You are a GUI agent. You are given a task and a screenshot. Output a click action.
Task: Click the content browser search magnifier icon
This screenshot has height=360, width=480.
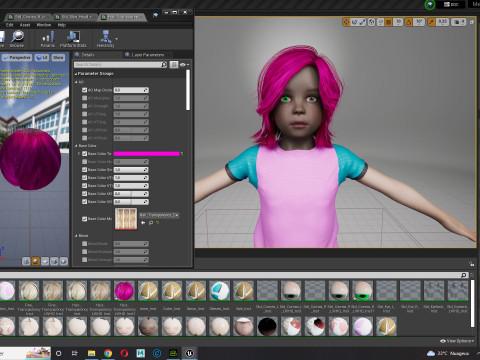(464, 275)
